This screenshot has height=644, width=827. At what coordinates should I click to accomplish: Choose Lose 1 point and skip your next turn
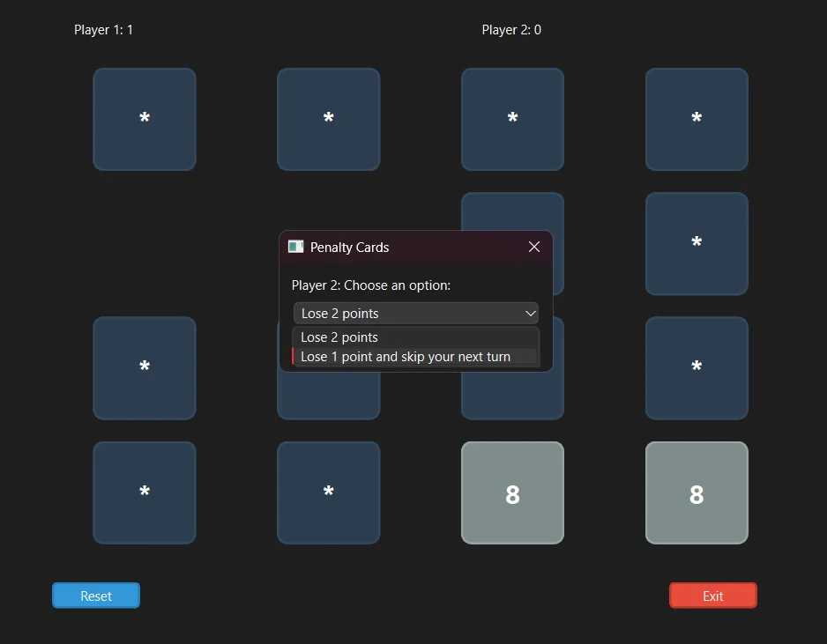pyautogui.click(x=405, y=356)
